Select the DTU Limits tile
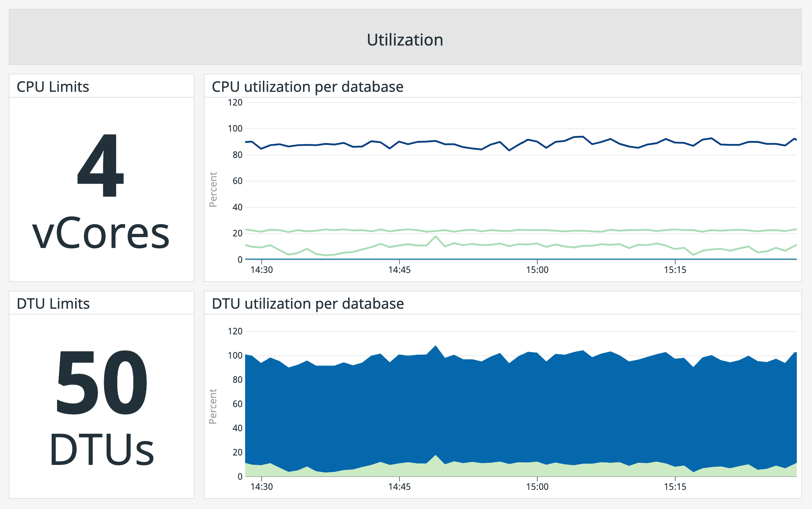 coord(53,303)
